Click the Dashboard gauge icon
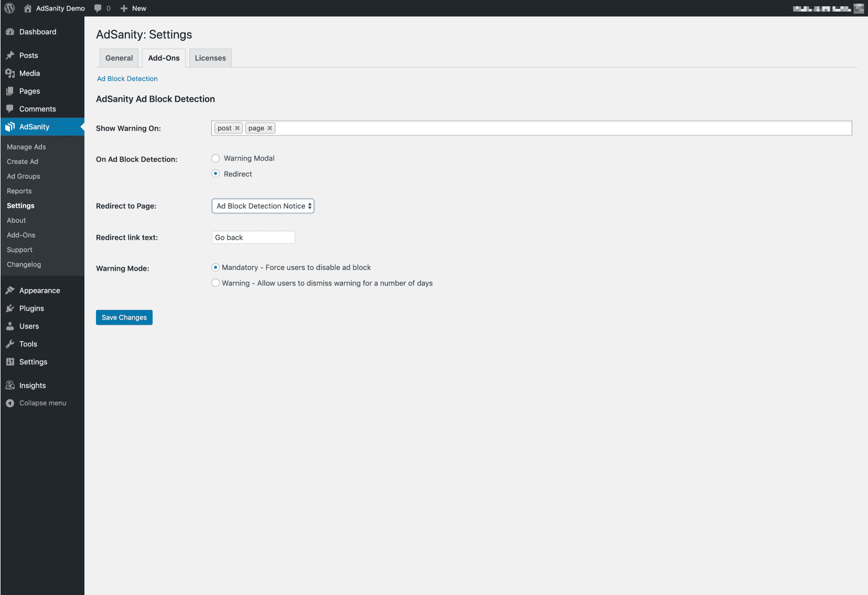868x595 pixels. (10, 32)
